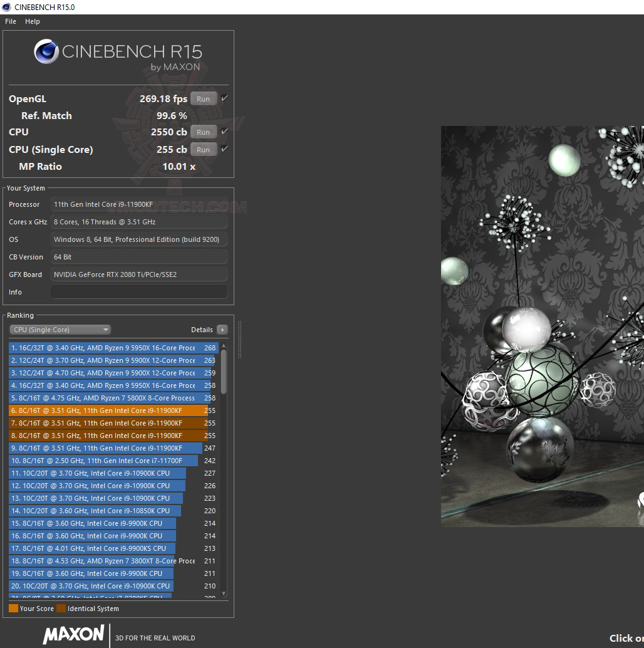Click the CPU 2550 cb score
The width and height of the screenshot is (644, 648).
[x=169, y=132]
